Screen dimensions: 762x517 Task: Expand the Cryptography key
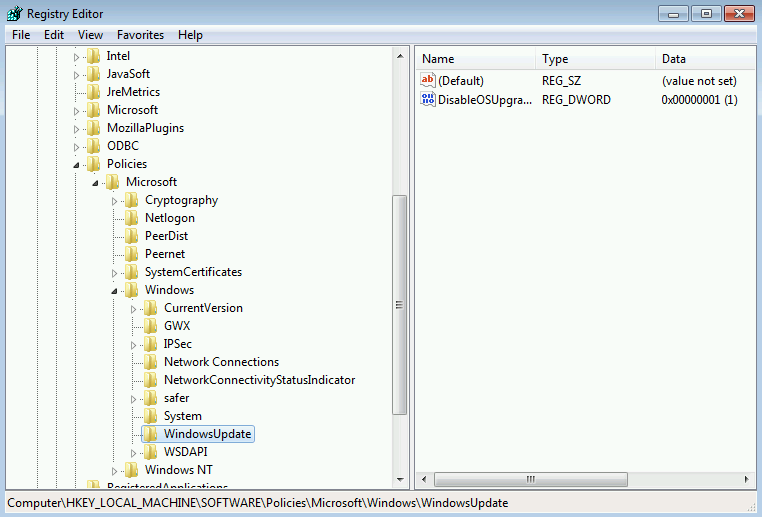click(115, 201)
